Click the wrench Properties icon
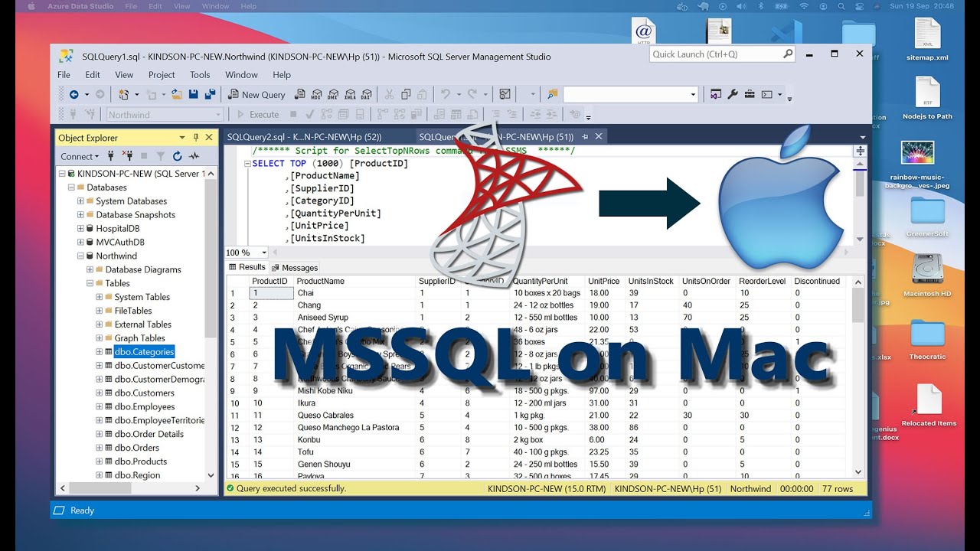 [733, 94]
